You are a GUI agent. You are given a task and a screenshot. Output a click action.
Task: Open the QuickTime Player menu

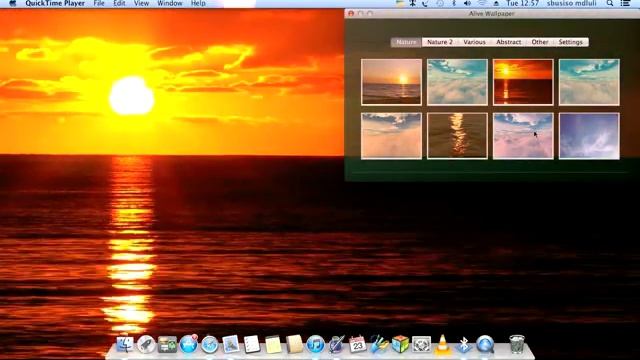(x=55, y=3)
